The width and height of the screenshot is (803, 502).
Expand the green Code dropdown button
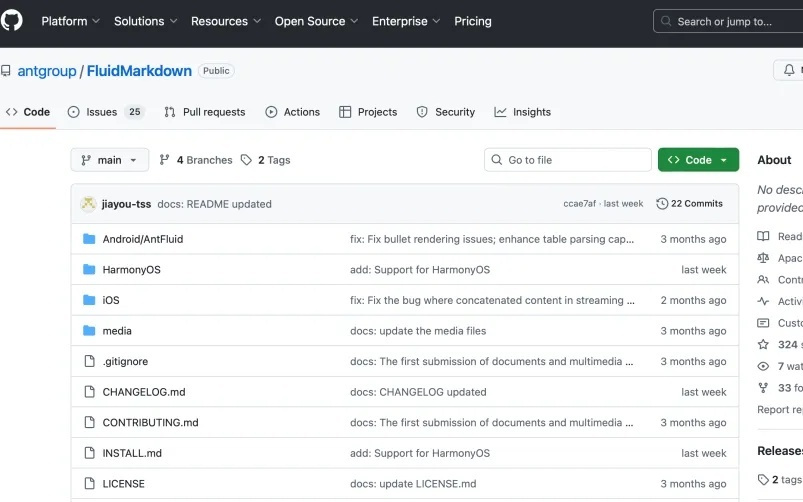[698, 160]
